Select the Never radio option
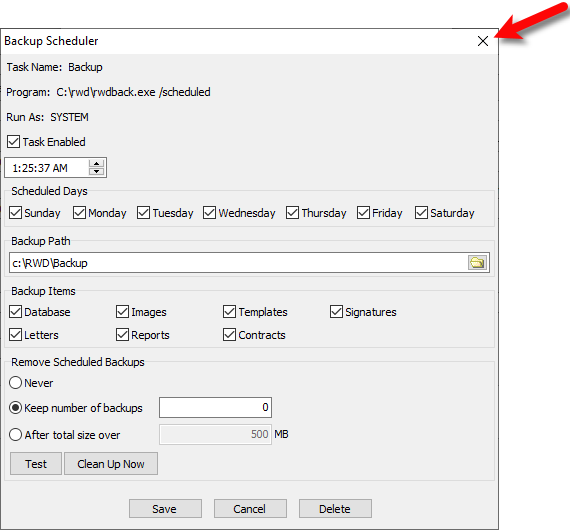 [15, 382]
